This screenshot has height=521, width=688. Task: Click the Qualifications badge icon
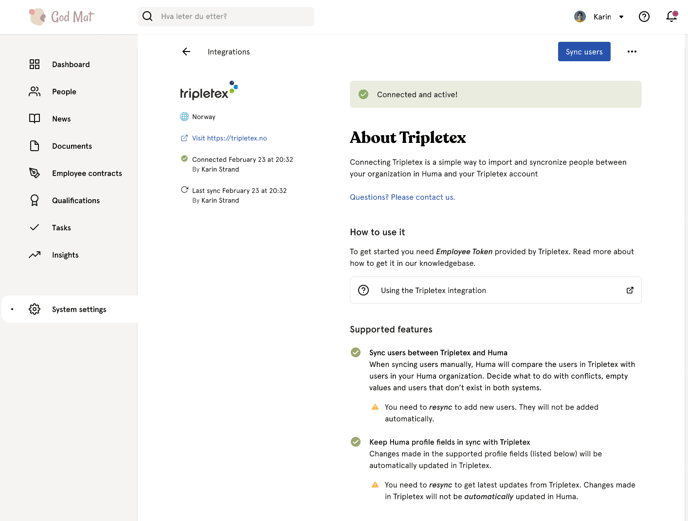click(34, 201)
